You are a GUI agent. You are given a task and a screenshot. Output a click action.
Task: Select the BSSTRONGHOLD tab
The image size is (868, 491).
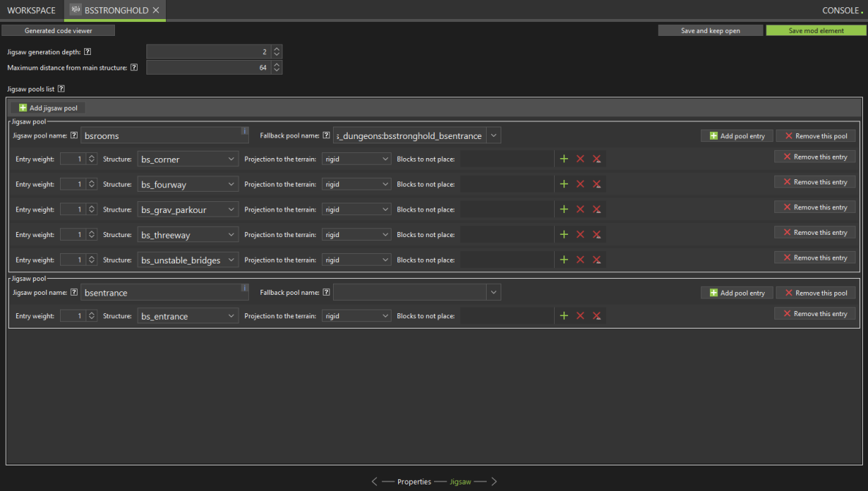tap(116, 10)
